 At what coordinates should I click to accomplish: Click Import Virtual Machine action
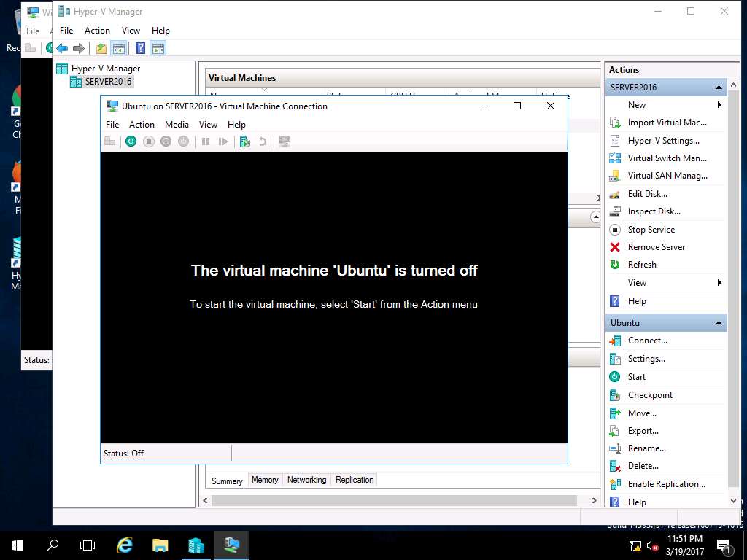(x=667, y=122)
